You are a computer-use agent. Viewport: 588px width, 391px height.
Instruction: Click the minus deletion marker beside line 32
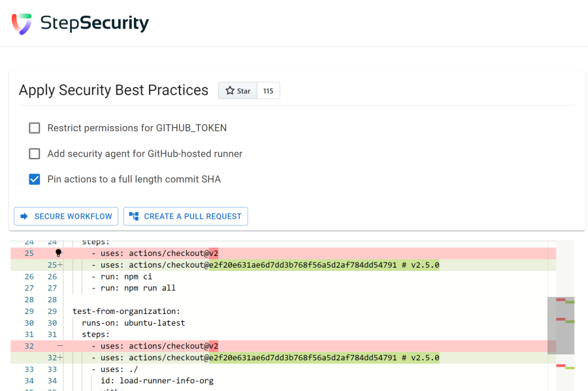click(x=59, y=345)
